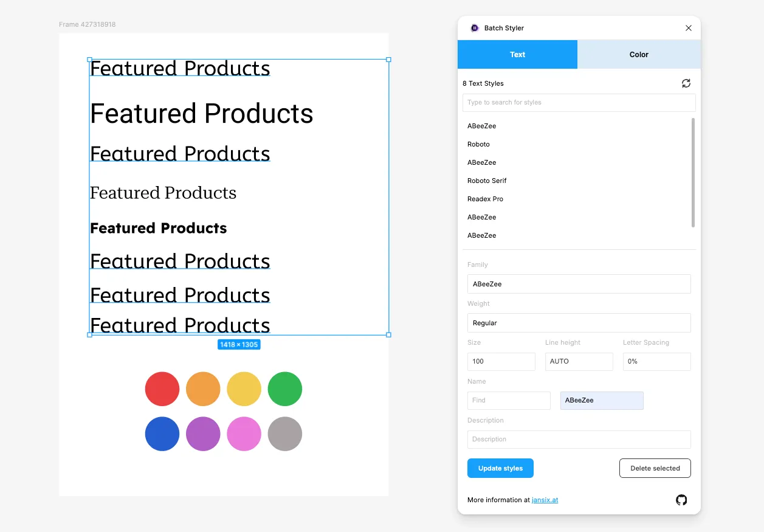Pick the purple color circle
The height and width of the screenshot is (532, 764).
click(203, 434)
